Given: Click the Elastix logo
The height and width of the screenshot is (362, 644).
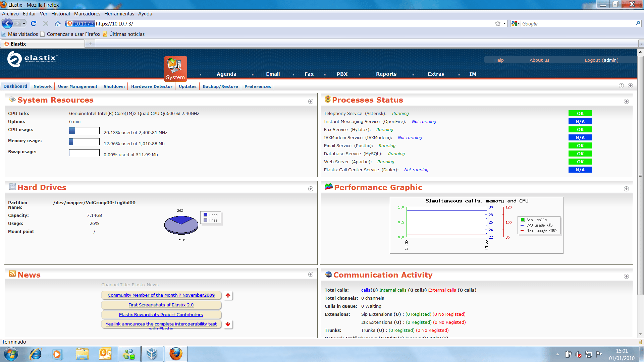Looking at the screenshot, I should point(32,59).
